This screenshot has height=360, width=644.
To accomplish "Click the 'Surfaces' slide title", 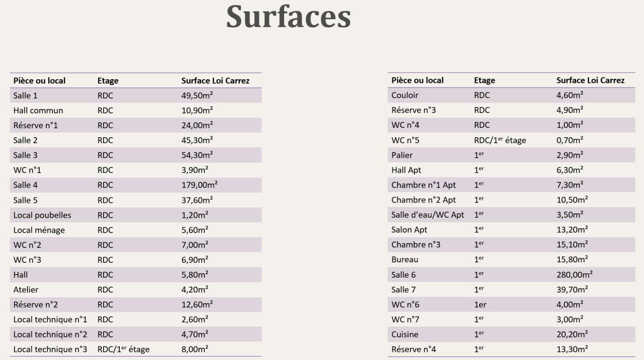I will [x=288, y=17].
